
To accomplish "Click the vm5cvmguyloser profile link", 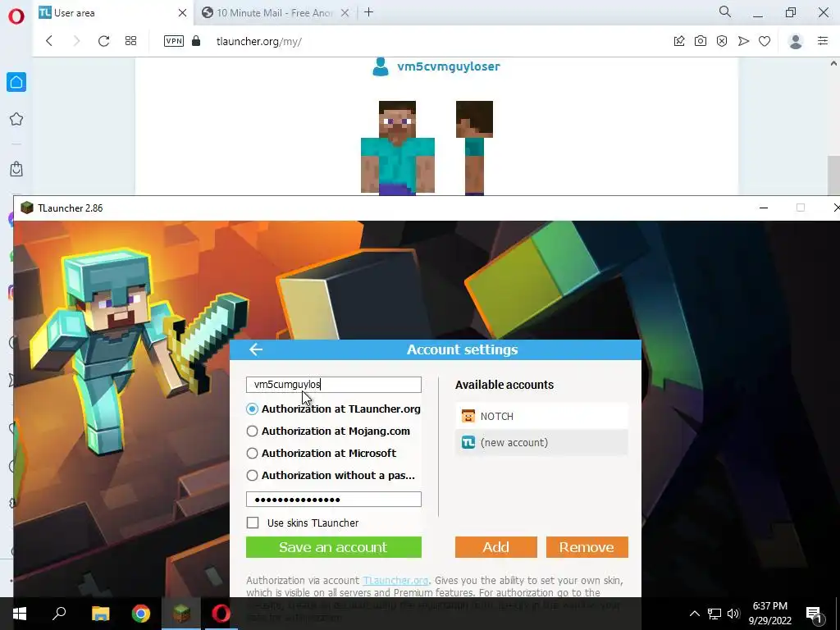I will [449, 66].
